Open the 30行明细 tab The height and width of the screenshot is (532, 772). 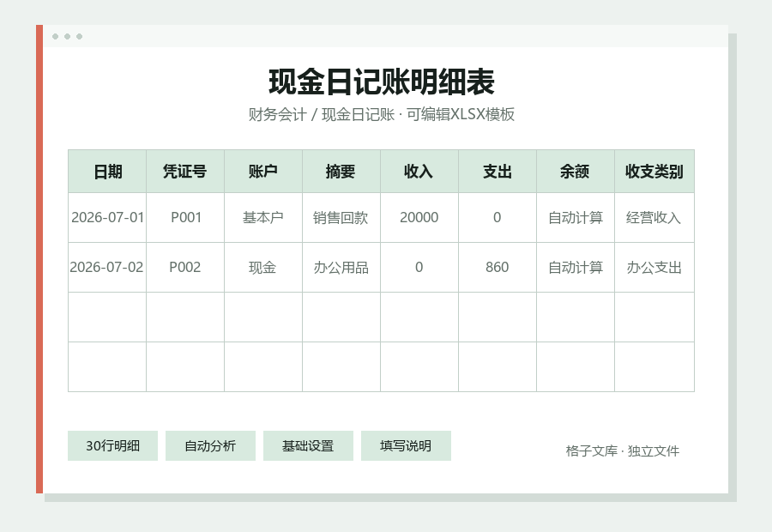(x=112, y=446)
